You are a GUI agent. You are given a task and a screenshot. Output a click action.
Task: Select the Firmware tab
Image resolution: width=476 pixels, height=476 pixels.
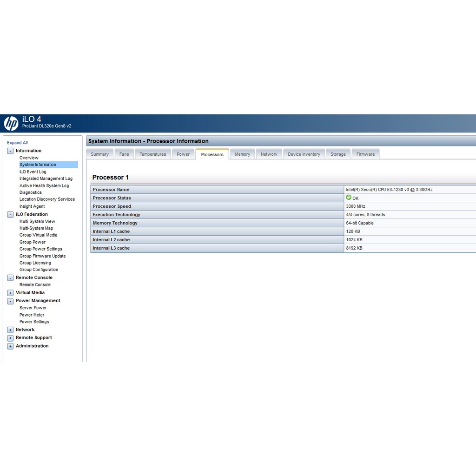pos(365,154)
